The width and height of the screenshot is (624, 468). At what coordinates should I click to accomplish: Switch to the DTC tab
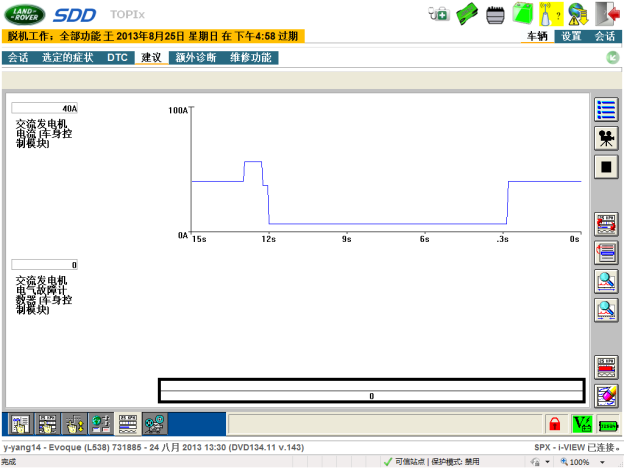point(117,58)
